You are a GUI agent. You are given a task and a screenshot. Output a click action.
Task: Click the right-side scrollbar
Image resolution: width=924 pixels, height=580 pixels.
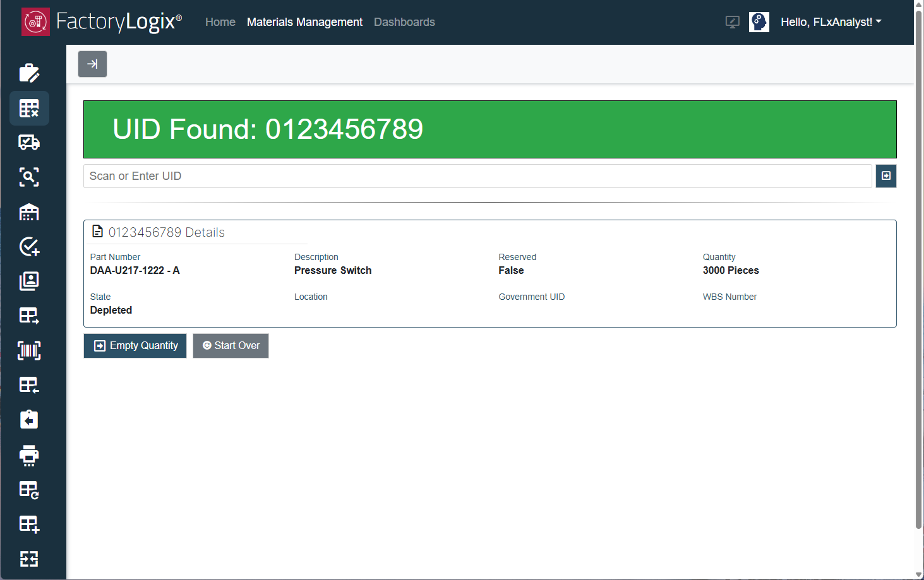pyautogui.click(x=919, y=284)
